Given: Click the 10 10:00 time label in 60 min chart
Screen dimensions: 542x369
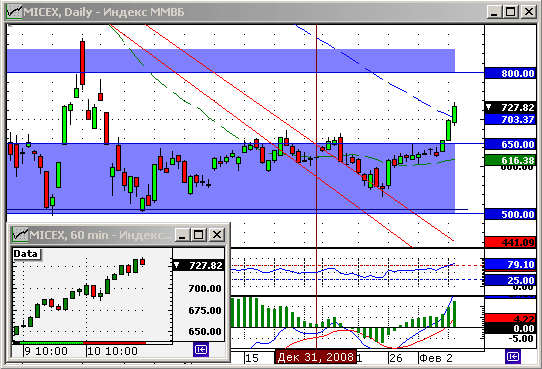Looking at the screenshot, I should (112, 351).
